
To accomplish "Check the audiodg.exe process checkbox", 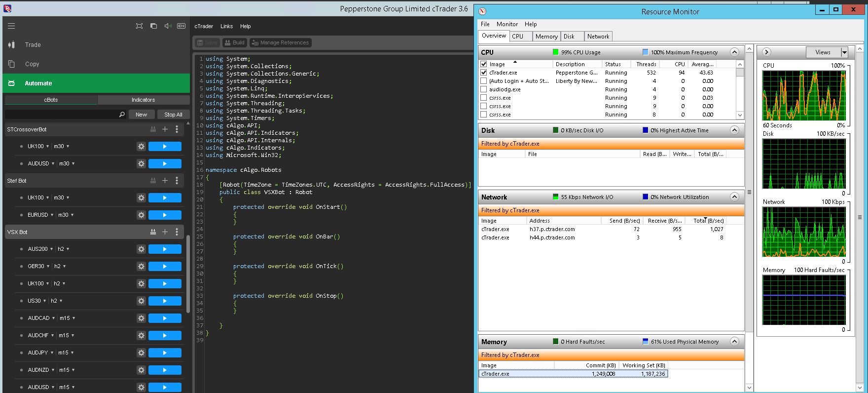I will [x=484, y=89].
